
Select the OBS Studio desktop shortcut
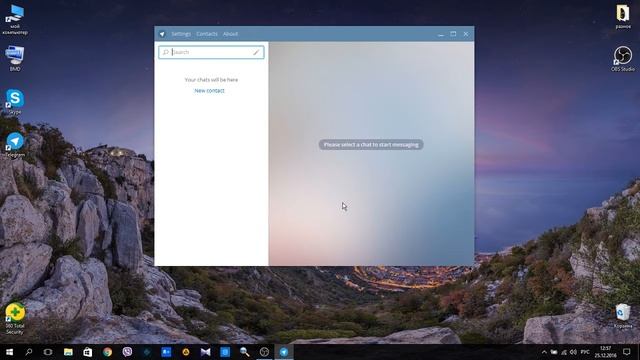click(623, 58)
